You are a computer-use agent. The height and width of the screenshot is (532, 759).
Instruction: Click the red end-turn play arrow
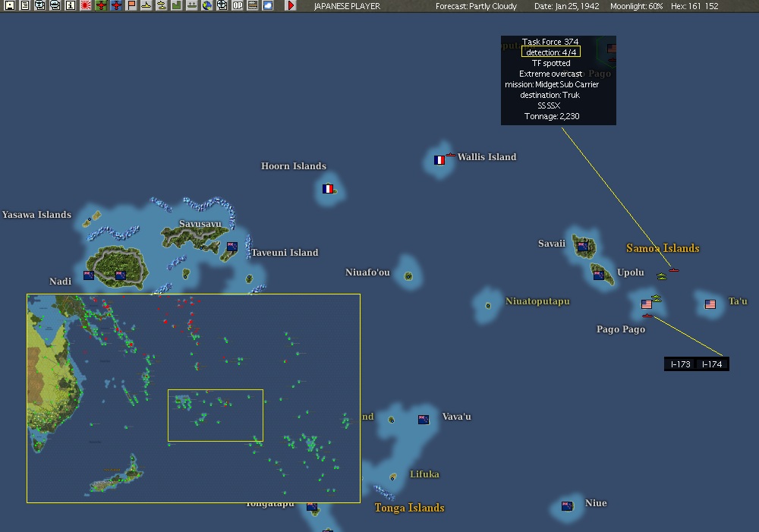pos(291,5)
